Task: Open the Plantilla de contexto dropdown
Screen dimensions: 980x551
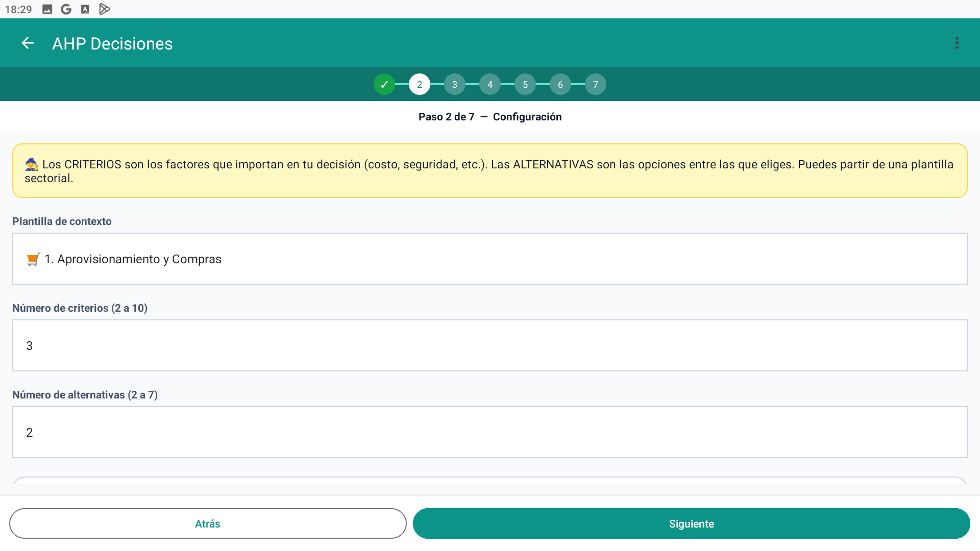Action: click(x=490, y=259)
